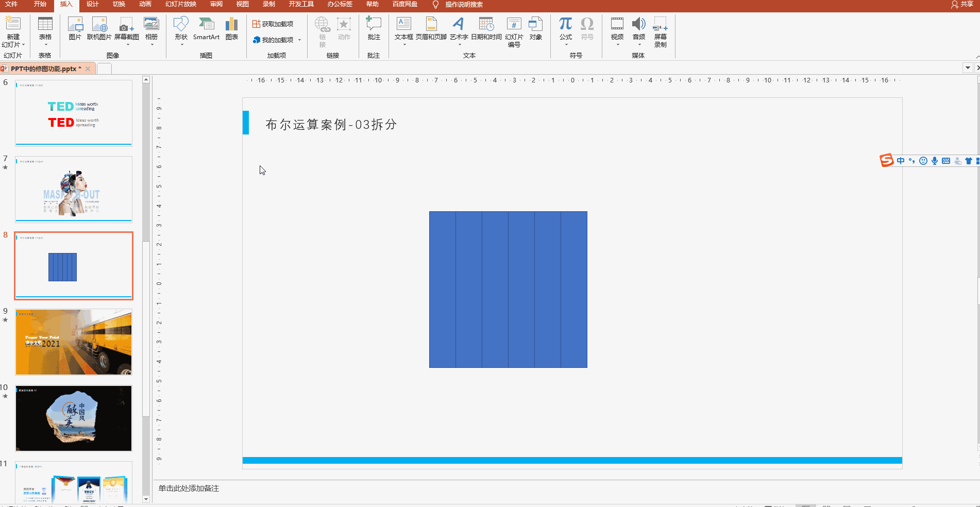The image size is (980, 507).
Task: Switch to the 设计 Design tab
Action: pyautogui.click(x=93, y=4)
